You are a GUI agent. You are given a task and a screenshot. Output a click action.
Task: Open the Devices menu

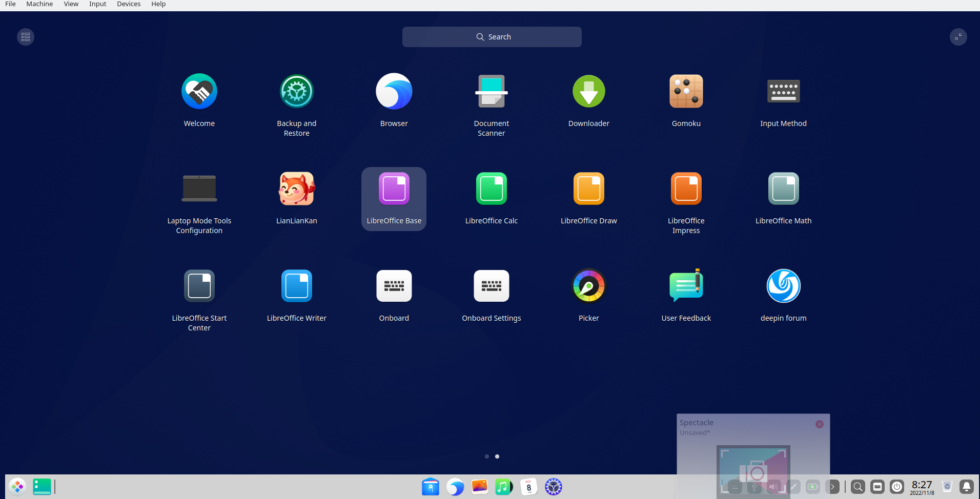tap(128, 4)
